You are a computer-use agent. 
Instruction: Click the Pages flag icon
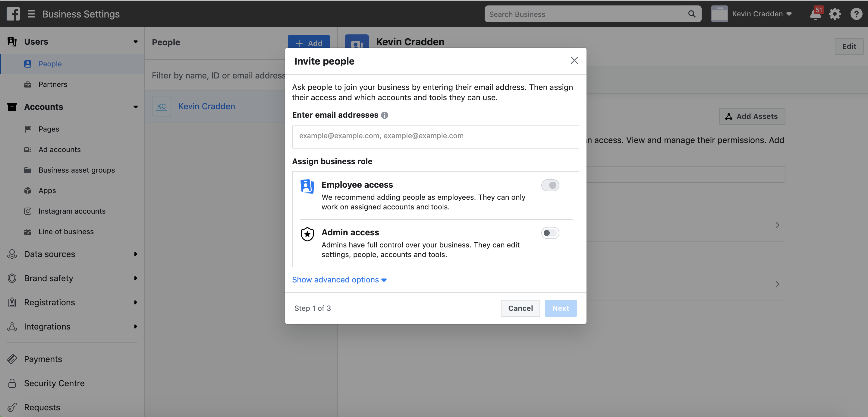click(28, 129)
